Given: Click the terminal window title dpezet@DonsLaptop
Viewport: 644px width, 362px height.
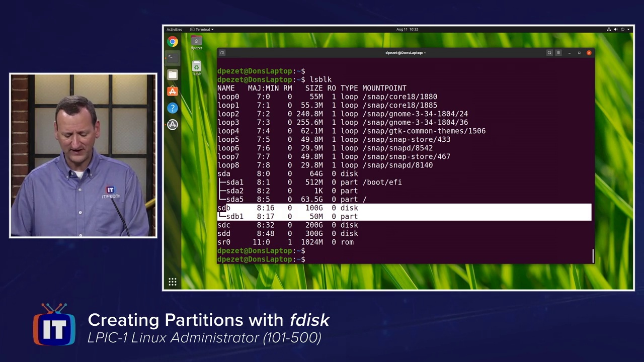Looking at the screenshot, I should [x=406, y=53].
